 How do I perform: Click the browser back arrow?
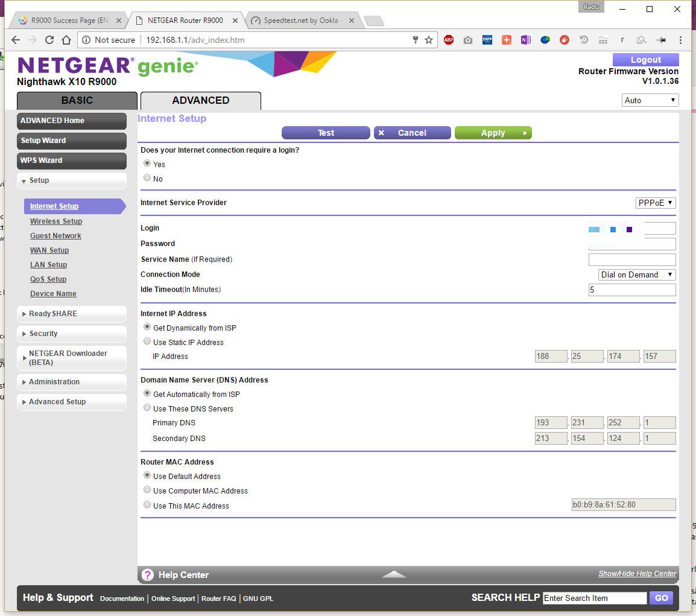[16, 40]
